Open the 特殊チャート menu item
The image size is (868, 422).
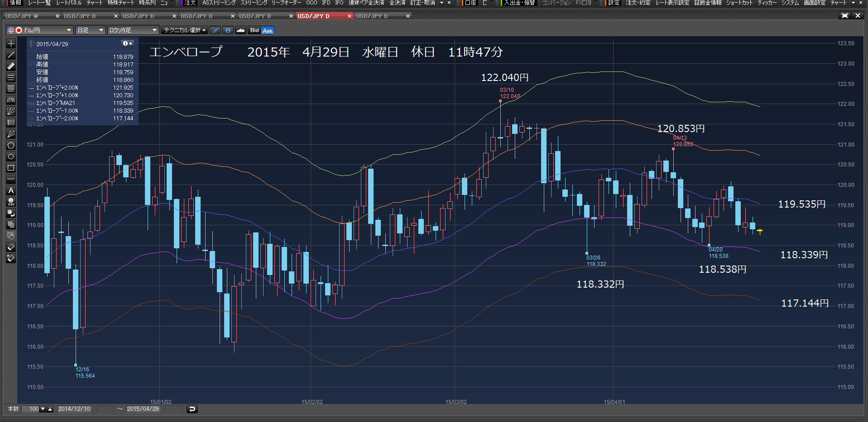point(121,3)
